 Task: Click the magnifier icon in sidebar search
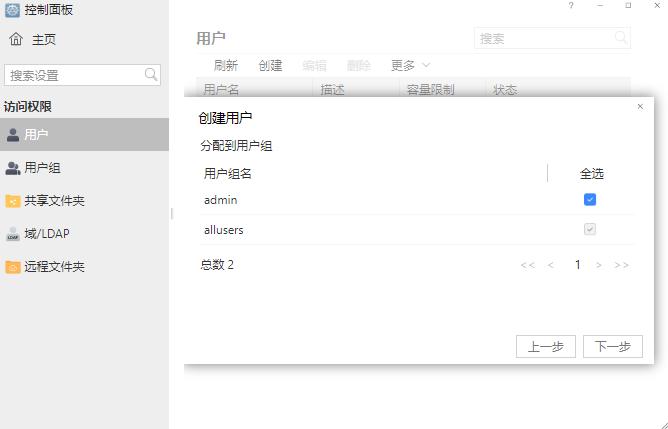(152, 75)
